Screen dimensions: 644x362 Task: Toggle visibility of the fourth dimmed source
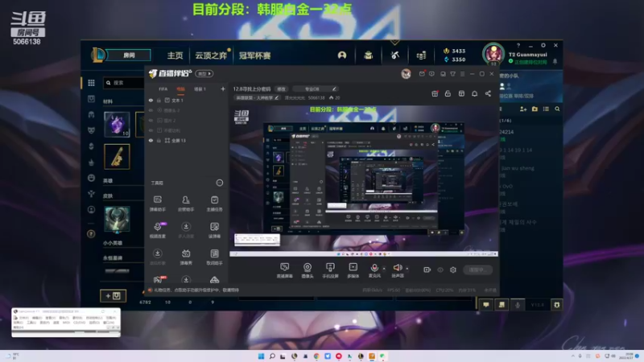pyautogui.click(x=151, y=130)
